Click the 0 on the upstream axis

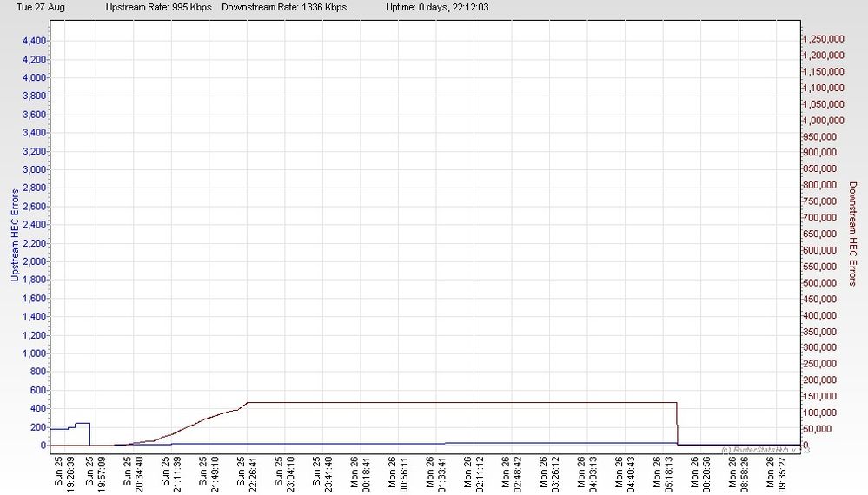pos(43,445)
